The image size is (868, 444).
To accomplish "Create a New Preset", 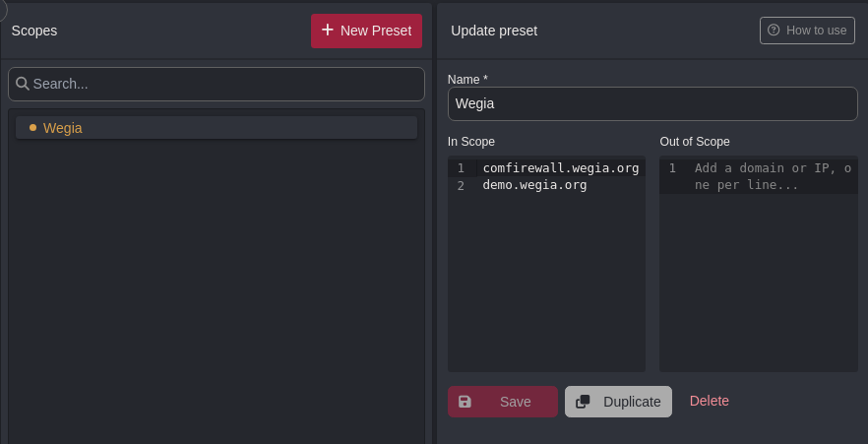I will coord(366,31).
